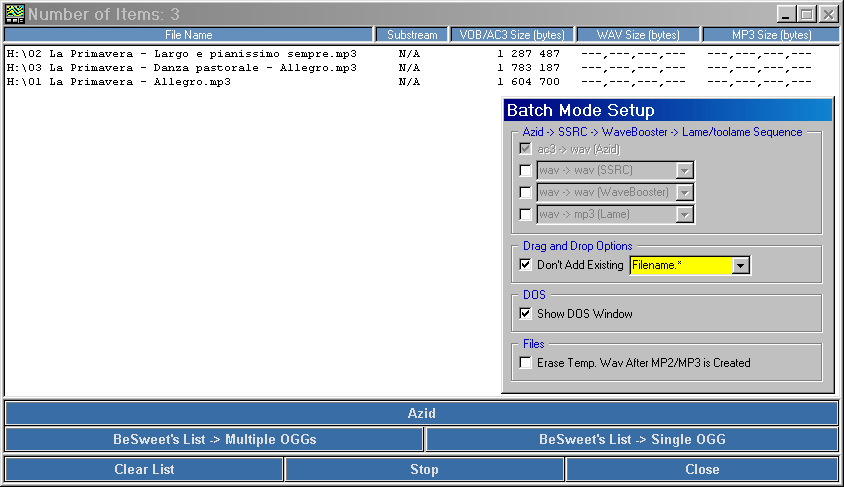Open the wav -> mp3 (Lame) dropdown
Image resolution: width=844 pixels, height=487 pixels.
coord(684,214)
